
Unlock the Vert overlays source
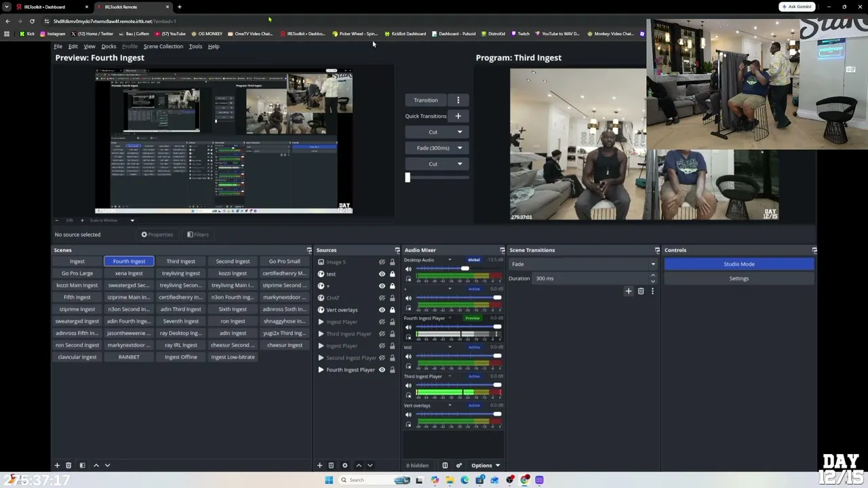point(392,310)
